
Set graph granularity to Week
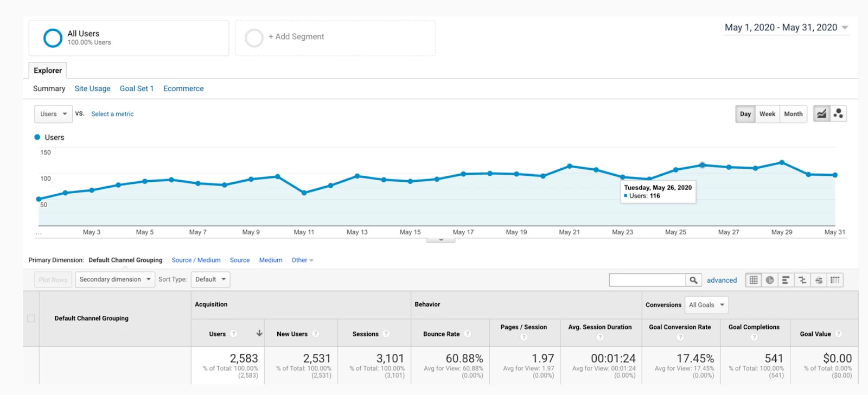(767, 114)
